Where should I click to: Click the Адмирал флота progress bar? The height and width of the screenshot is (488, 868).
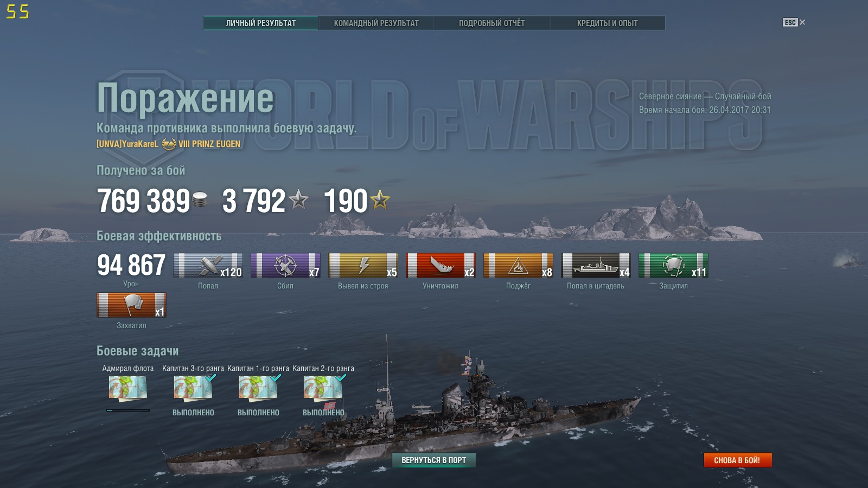(128, 410)
